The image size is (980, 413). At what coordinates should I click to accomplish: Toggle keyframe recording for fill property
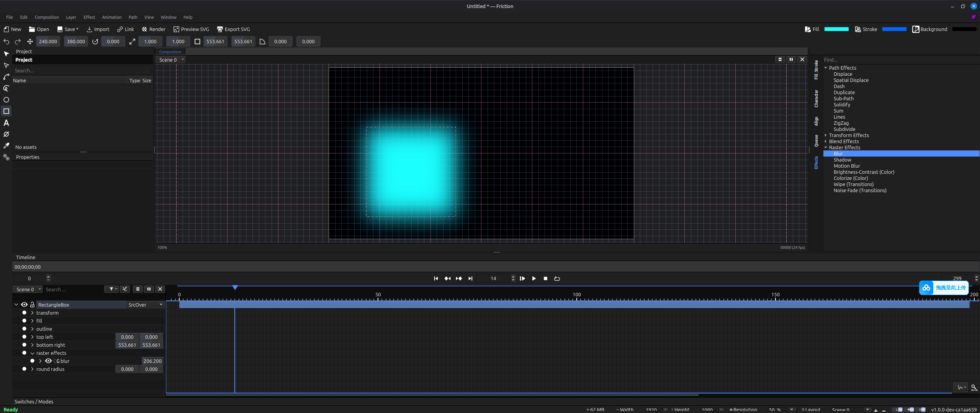pyautogui.click(x=25, y=321)
